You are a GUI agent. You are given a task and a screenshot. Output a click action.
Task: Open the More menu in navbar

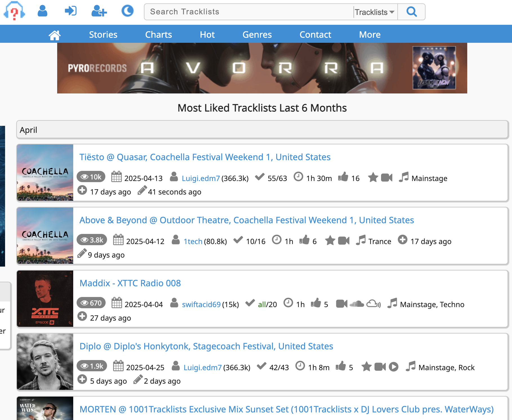pyautogui.click(x=369, y=35)
